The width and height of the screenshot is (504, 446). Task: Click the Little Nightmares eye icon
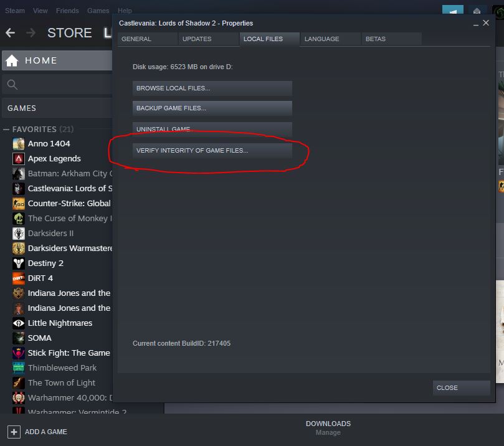point(19,323)
